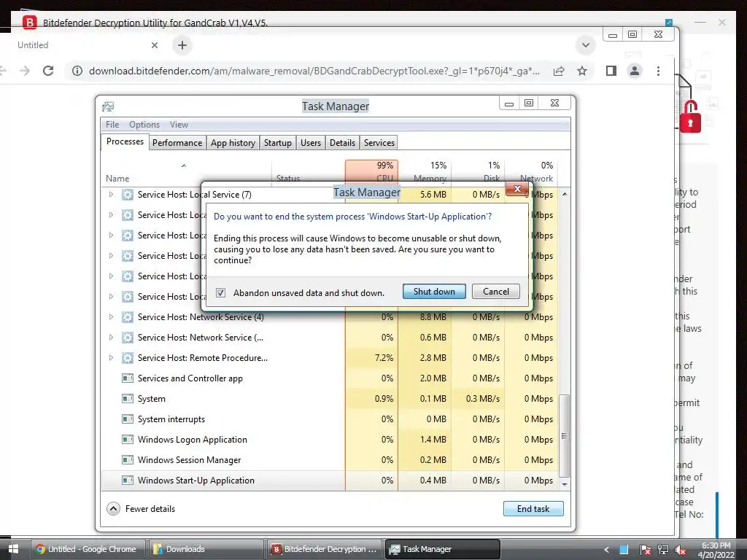Toggle the Abandon unsaved data and shut down checkbox
747x560 pixels.
[x=220, y=293]
